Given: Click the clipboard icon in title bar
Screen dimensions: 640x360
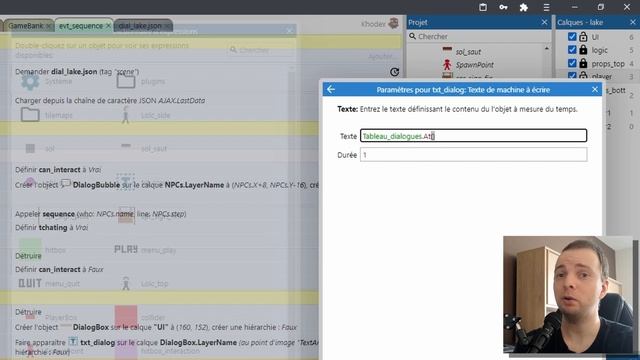Looking at the screenshot, I should pyautogui.click(x=483, y=7).
